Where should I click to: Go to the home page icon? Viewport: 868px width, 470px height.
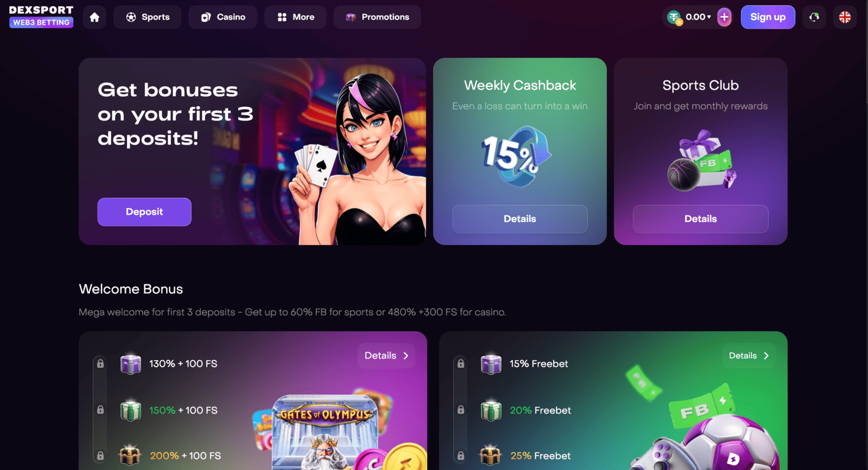95,17
